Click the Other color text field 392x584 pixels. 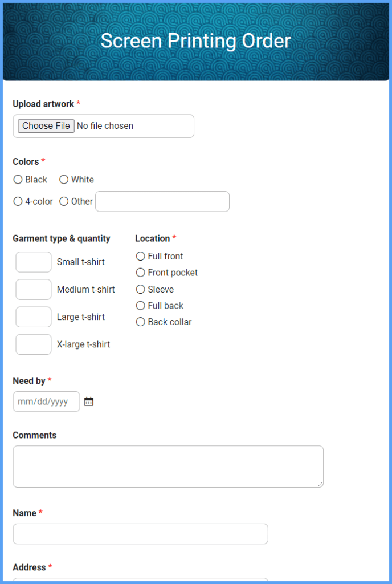162,201
